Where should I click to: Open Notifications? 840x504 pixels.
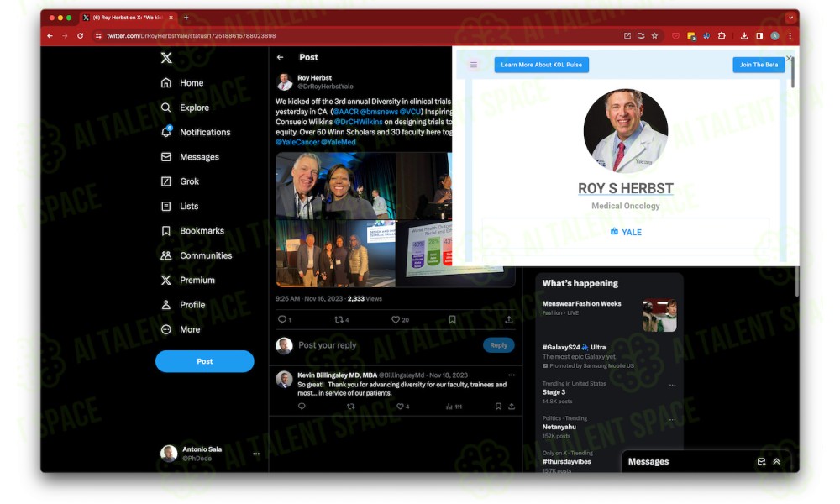click(196, 132)
